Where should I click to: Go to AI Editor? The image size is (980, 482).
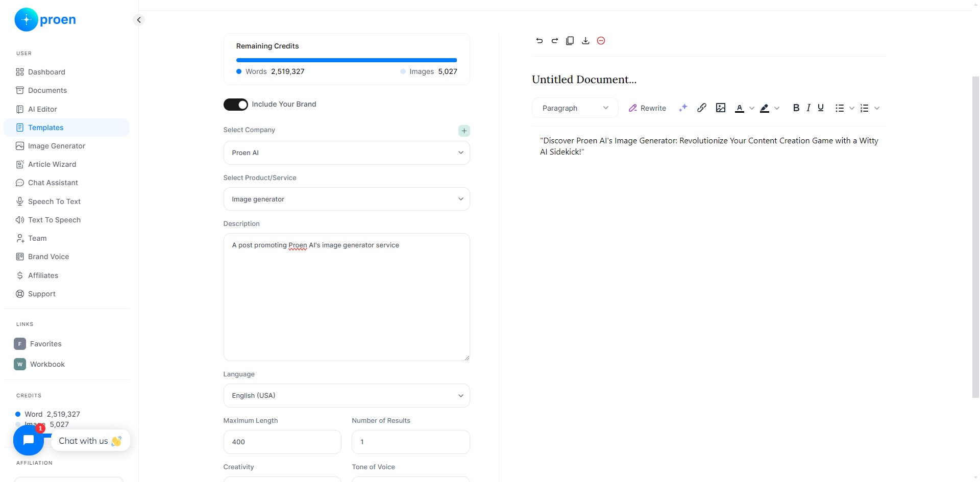(66, 109)
